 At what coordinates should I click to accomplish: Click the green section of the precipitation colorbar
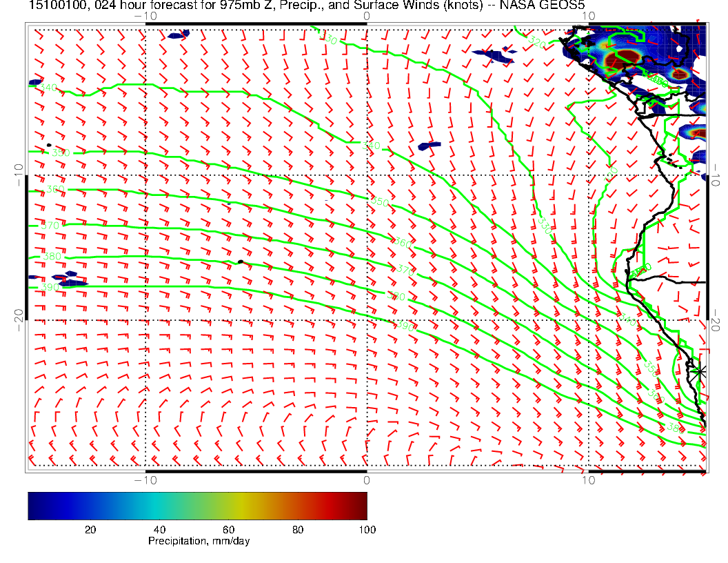(x=207, y=505)
